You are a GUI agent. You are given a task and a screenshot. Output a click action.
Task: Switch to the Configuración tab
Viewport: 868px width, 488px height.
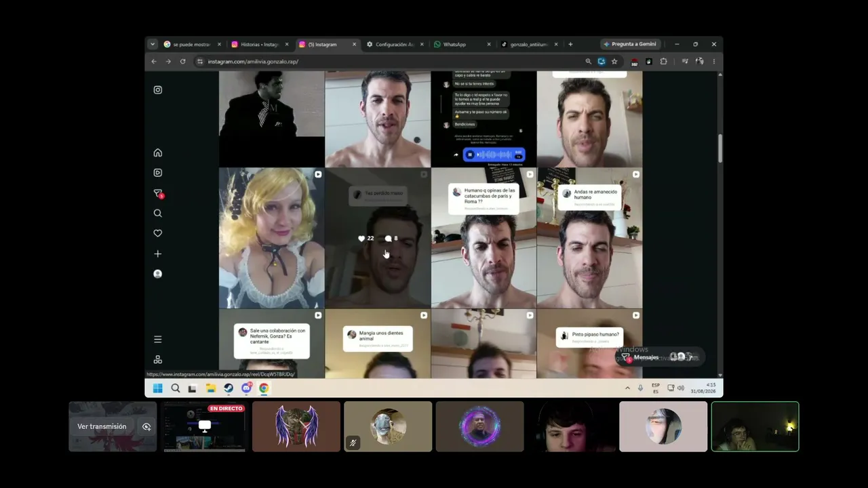(x=395, y=45)
